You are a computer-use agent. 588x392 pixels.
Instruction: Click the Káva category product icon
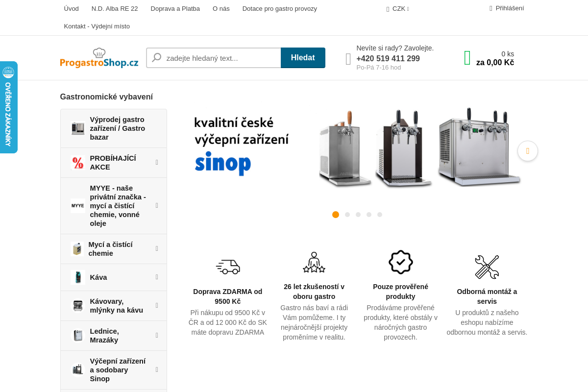click(77, 277)
